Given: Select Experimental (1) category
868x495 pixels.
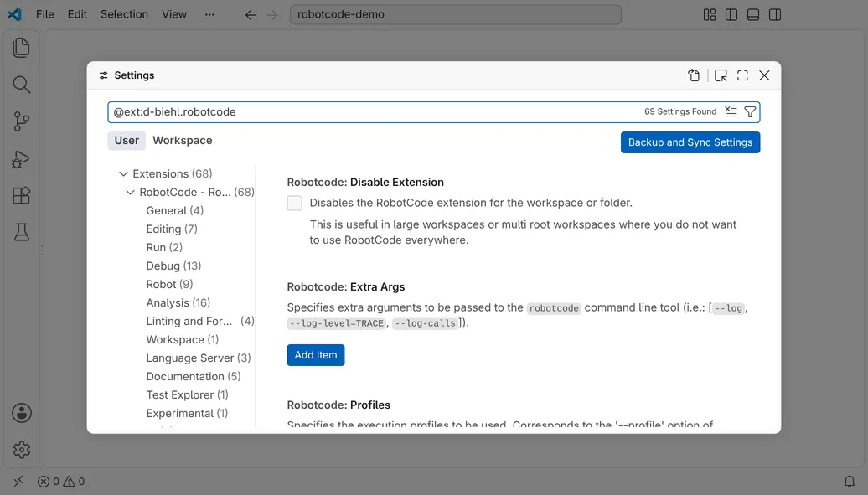Looking at the screenshot, I should tap(187, 414).
